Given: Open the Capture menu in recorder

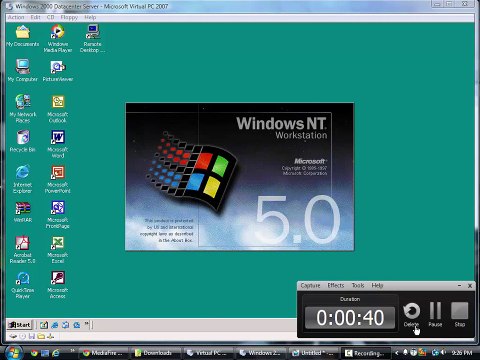Looking at the screenshot, I should click(x=310, y=285).
